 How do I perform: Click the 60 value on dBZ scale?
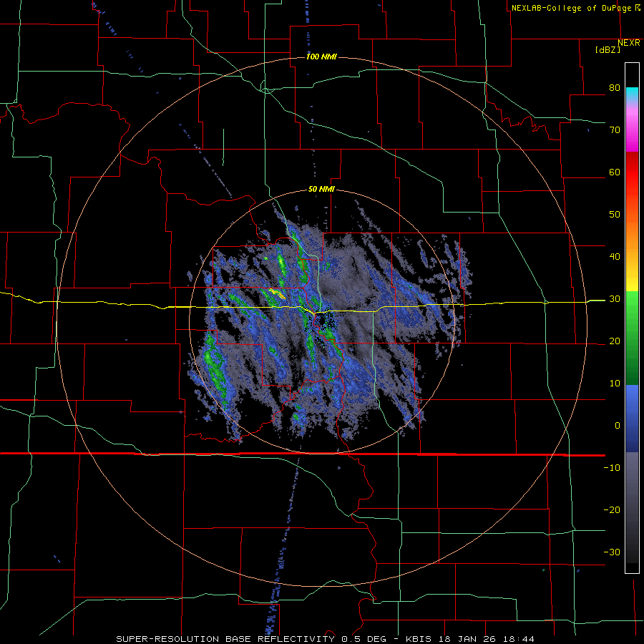click(615, 172)
